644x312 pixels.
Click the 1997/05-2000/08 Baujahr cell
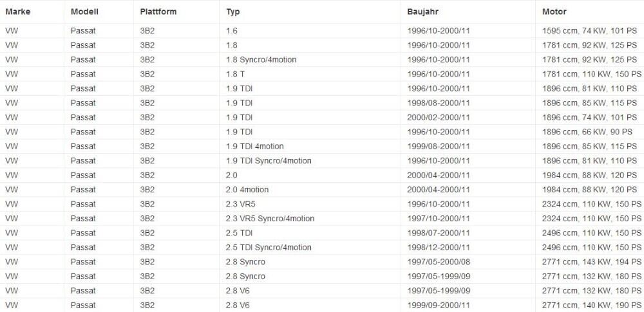pyautogui.click(x=439, y=262)
